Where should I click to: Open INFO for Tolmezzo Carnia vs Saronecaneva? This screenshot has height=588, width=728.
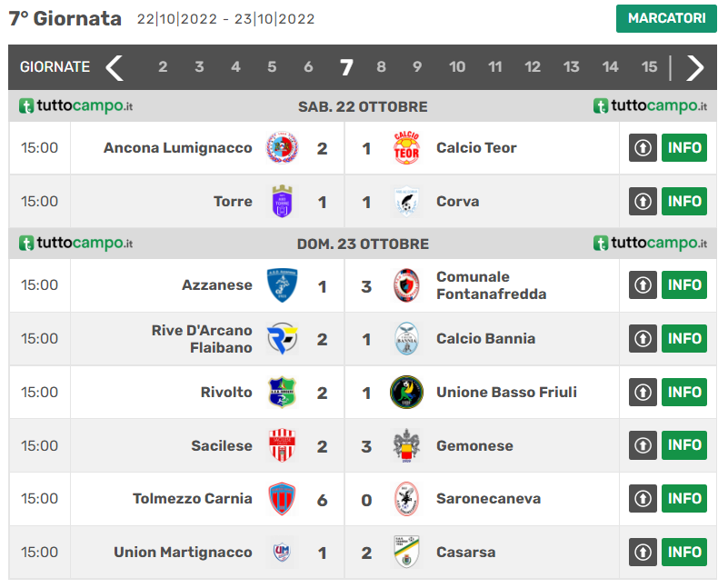click(684, 499)
